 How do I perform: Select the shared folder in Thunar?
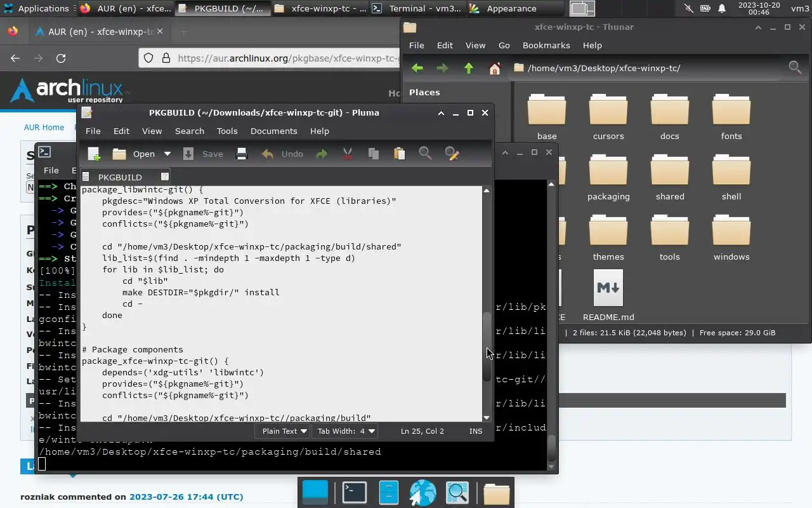point(670,177)
